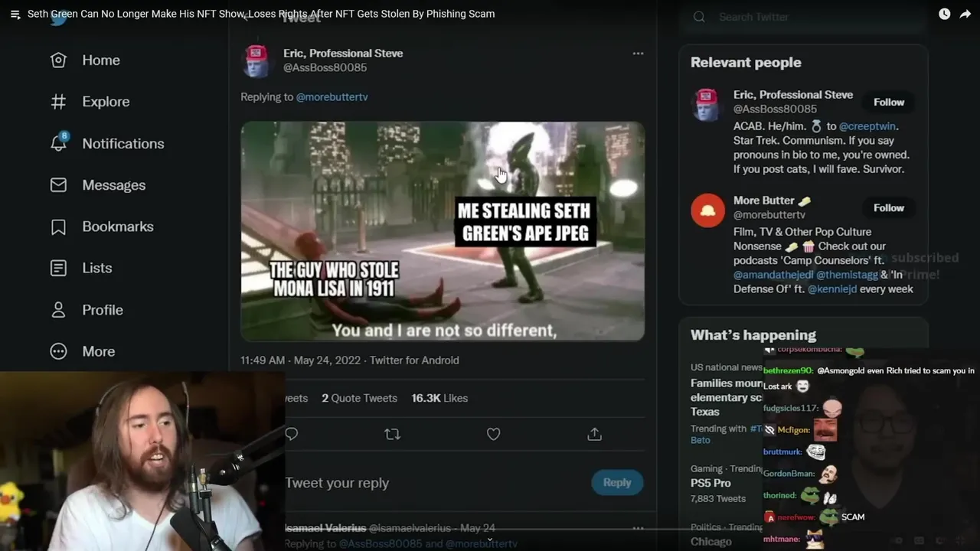Click the heart like icon
The width and height of the screenshot is (980, 551).
click(x=494, y=434)
